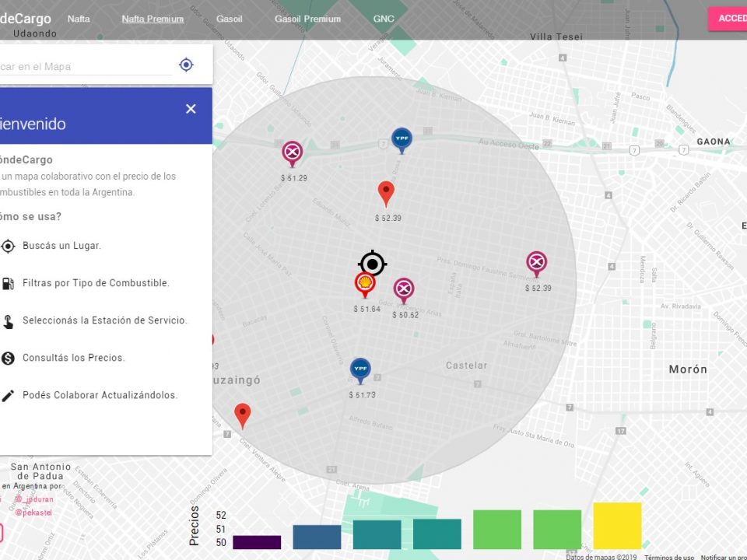Image resolution: width=747 pixels, height=560 pixels.
Task: Select the Shell station marker at $51.64
Action: pyautogui.click(x=364, y=285)
